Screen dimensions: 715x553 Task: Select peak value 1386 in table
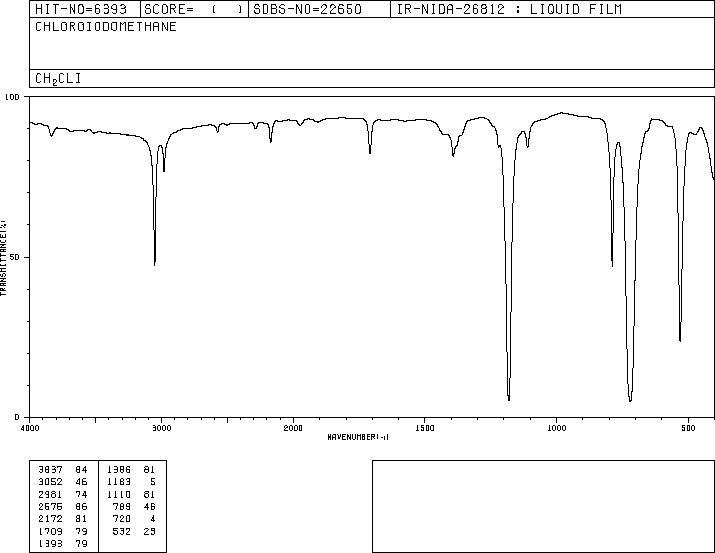tap(119, 470)
